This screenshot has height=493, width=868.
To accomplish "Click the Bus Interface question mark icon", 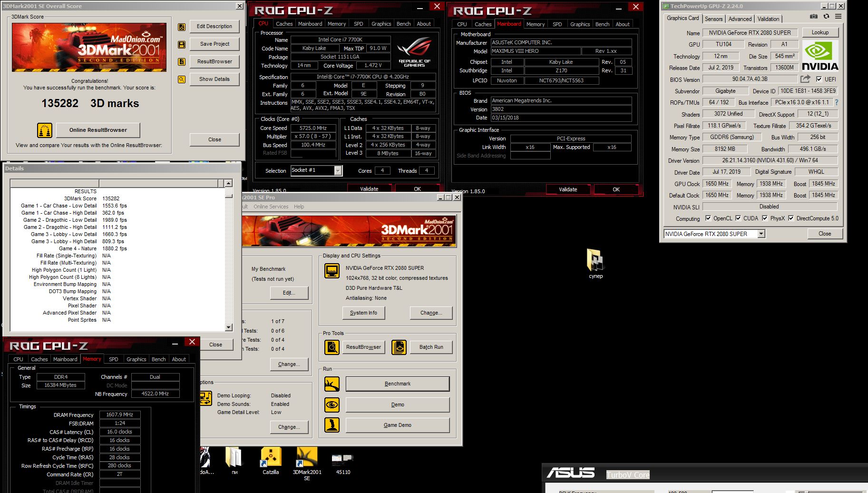I will click(837, 102).
